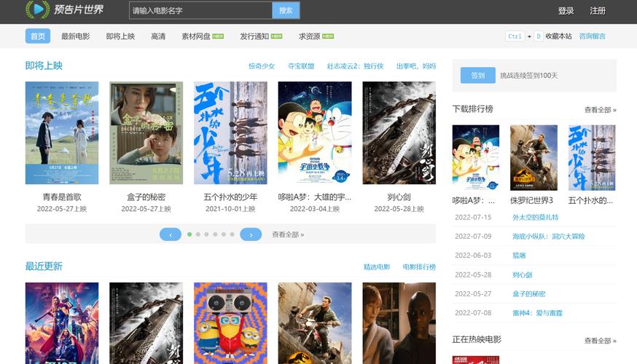Click the 刿心剑 title under carousel poster

coord(399,197)
